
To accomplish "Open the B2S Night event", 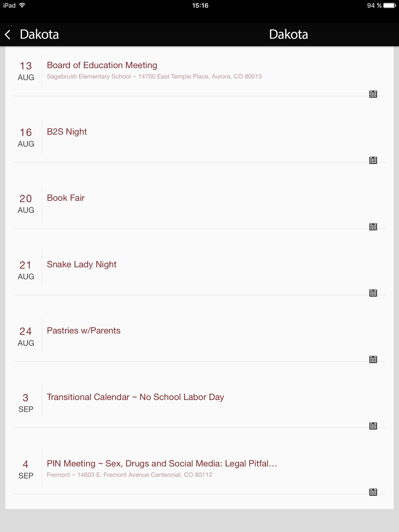I will 67,132.
